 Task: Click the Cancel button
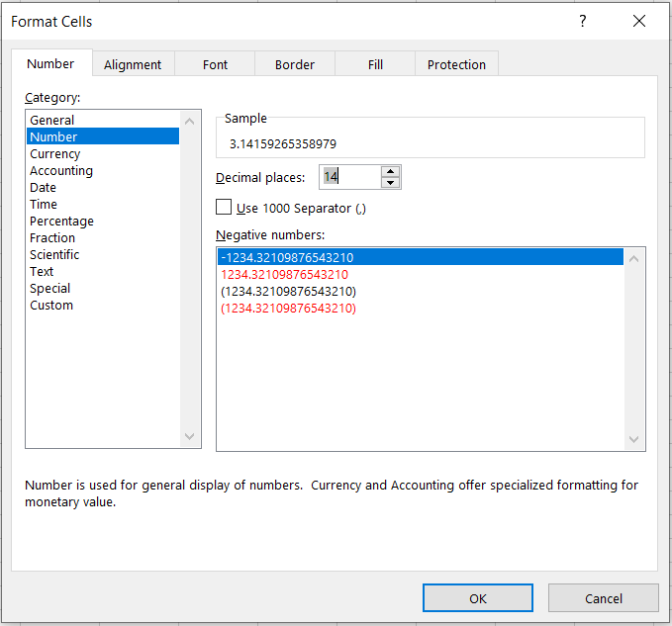click(603, 598)
